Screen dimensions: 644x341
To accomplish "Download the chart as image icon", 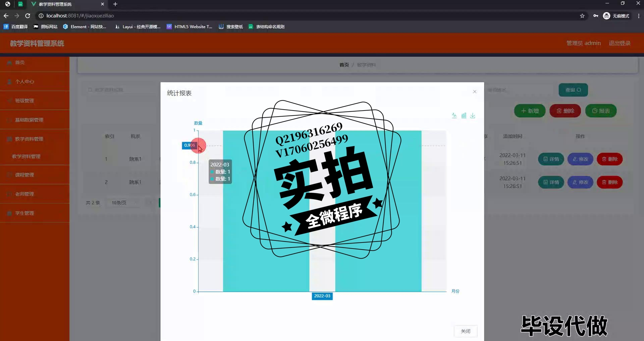I will click(x=473, y=116).
